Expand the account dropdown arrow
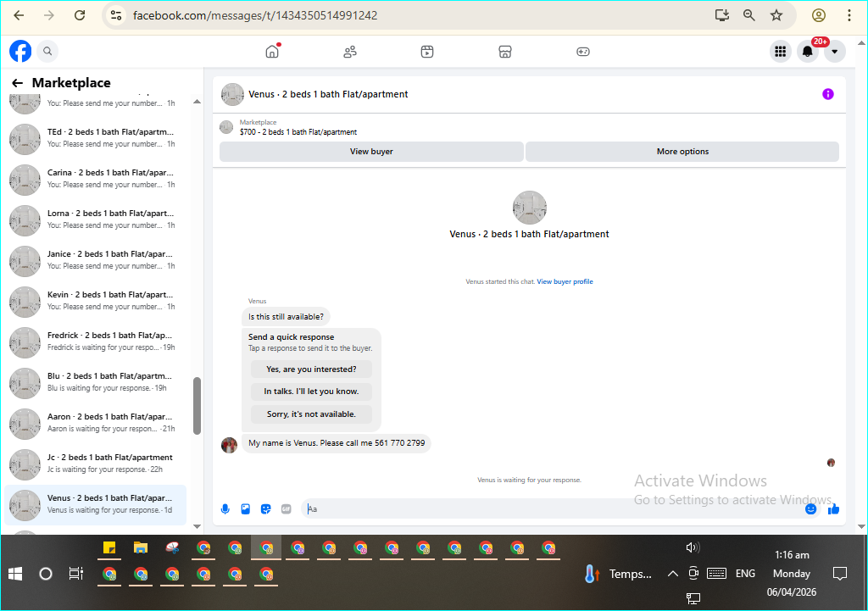Screen dimensions: 868x611 point(835,52)
